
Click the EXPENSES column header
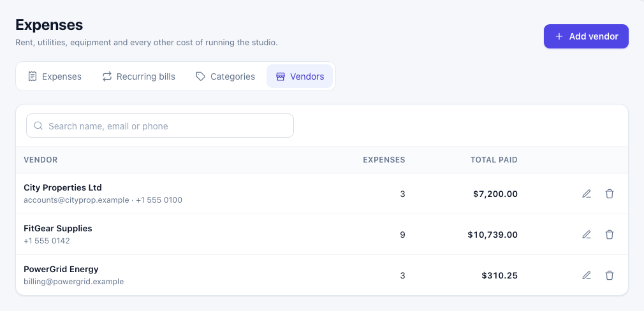pos(384,160)
